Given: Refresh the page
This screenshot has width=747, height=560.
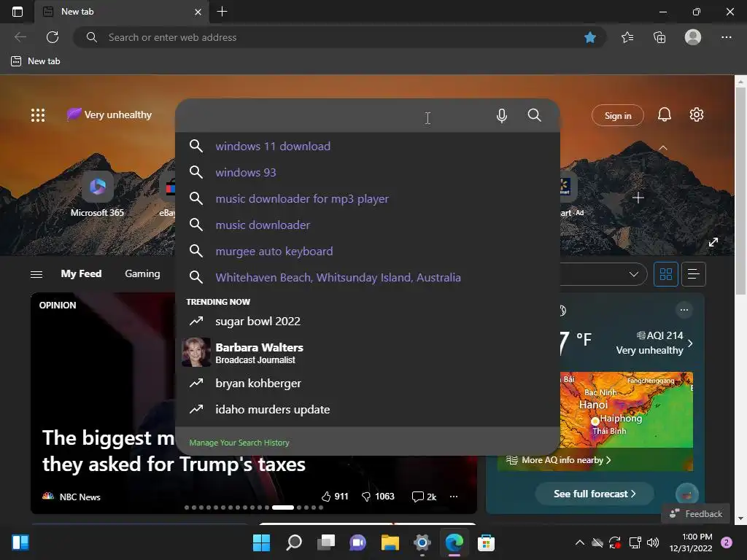Looking at the screenshot, I should tap(53, 37).
